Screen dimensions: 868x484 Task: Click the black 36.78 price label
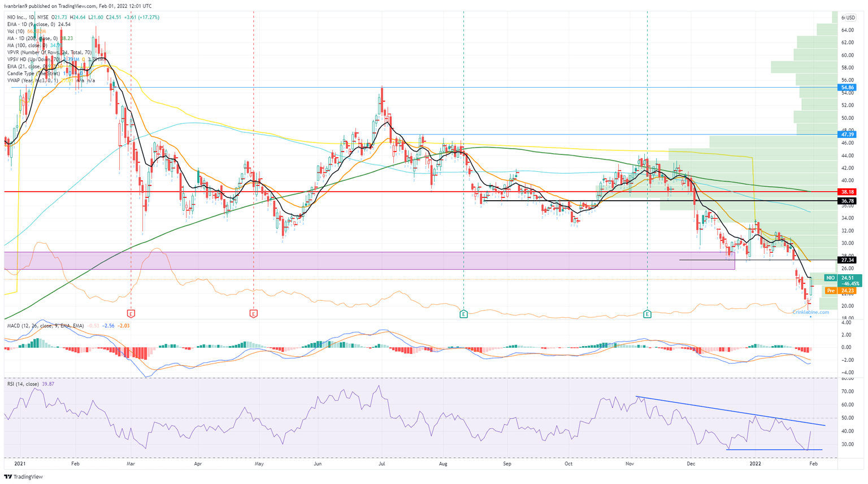847,201
